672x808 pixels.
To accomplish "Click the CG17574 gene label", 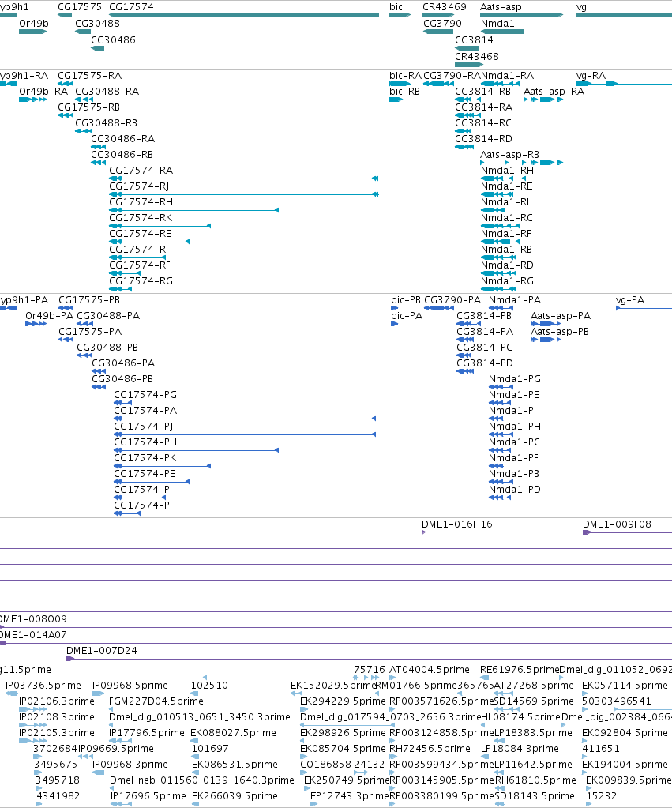I will 131,6.
